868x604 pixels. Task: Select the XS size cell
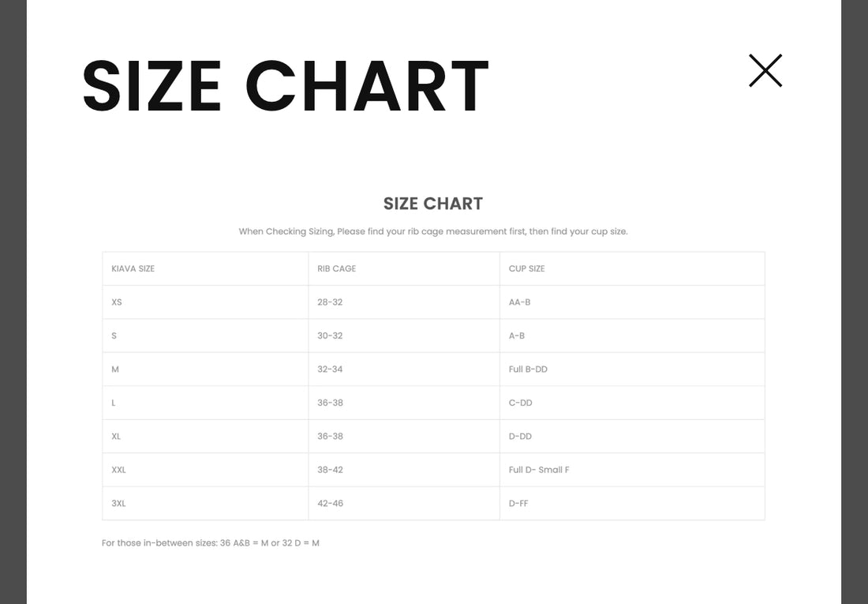[118, 302]
